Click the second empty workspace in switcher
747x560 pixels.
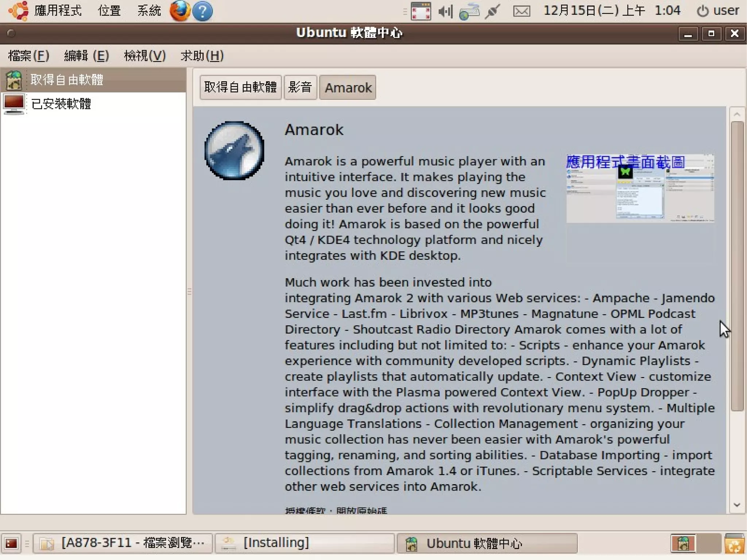[709, 544]
